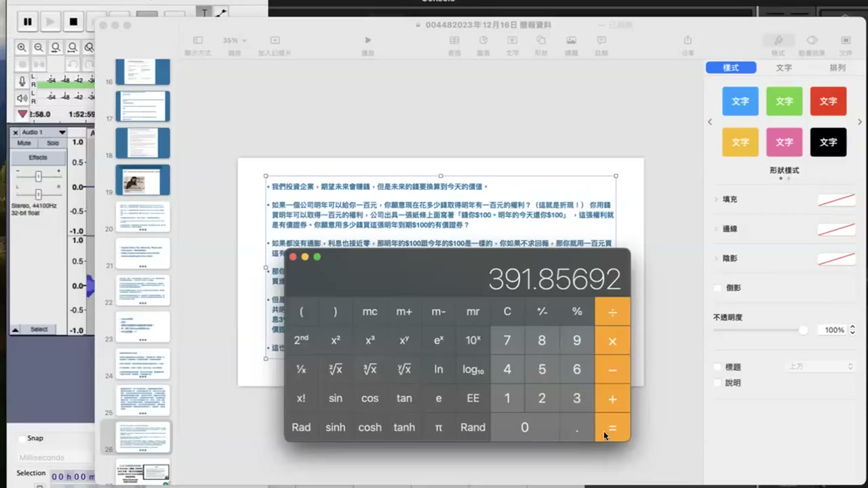
Task: Switch to the 排列 inspector tab
Action: [837, 68]
